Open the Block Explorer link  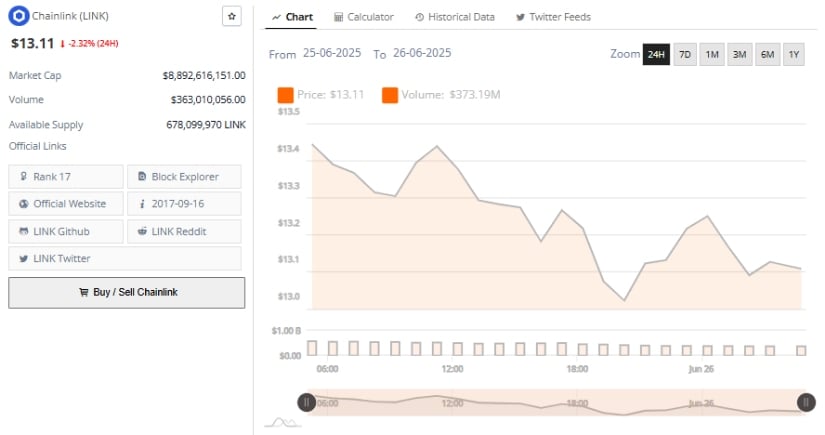184,177
